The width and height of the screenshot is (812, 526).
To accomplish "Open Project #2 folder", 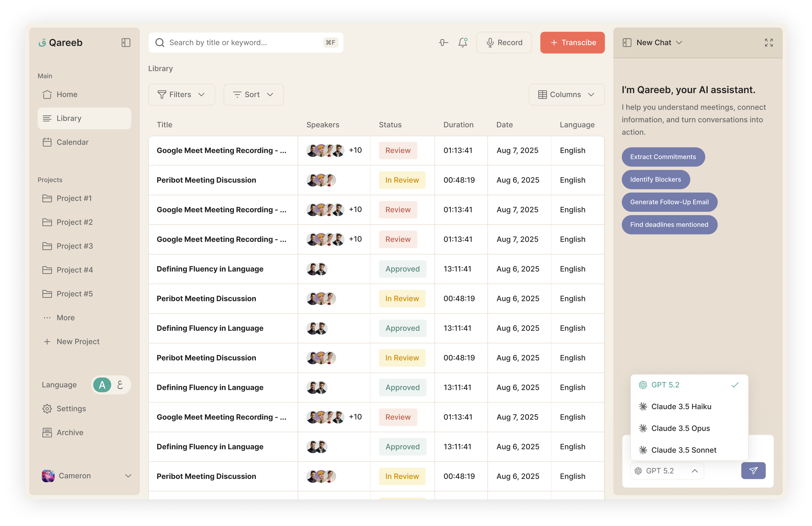I will pyautogui.click(x=84, y=222).
